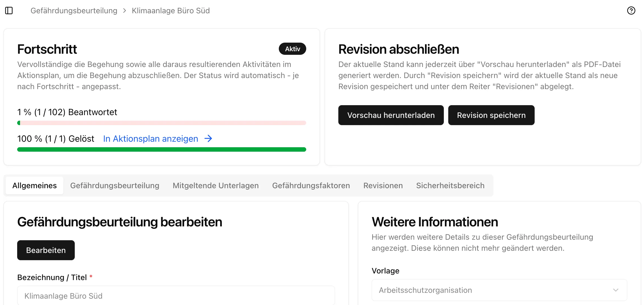Click the Bearbeiten button

(x=46, y=250)
